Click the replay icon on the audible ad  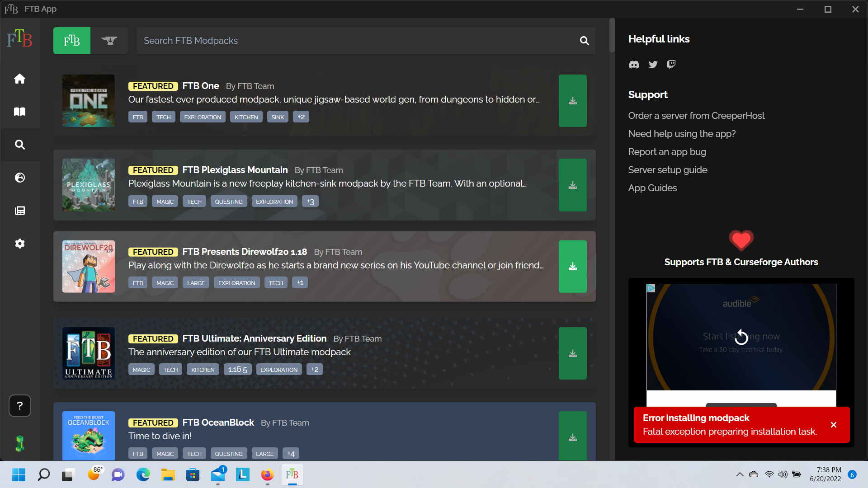point(741,337)
